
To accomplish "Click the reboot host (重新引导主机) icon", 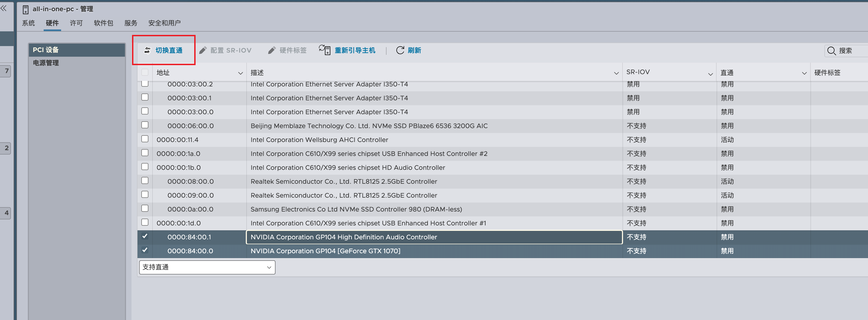I will point(325,50).
